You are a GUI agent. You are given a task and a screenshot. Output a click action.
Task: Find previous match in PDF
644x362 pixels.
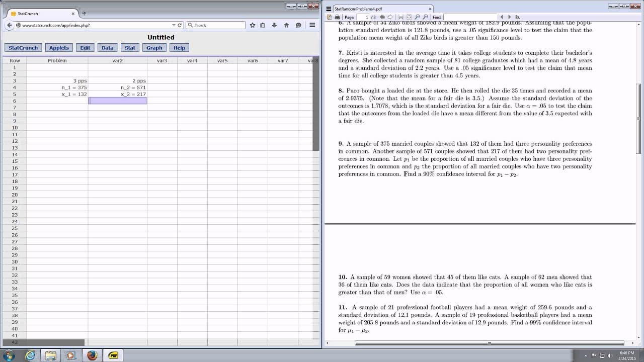[502, 17]
